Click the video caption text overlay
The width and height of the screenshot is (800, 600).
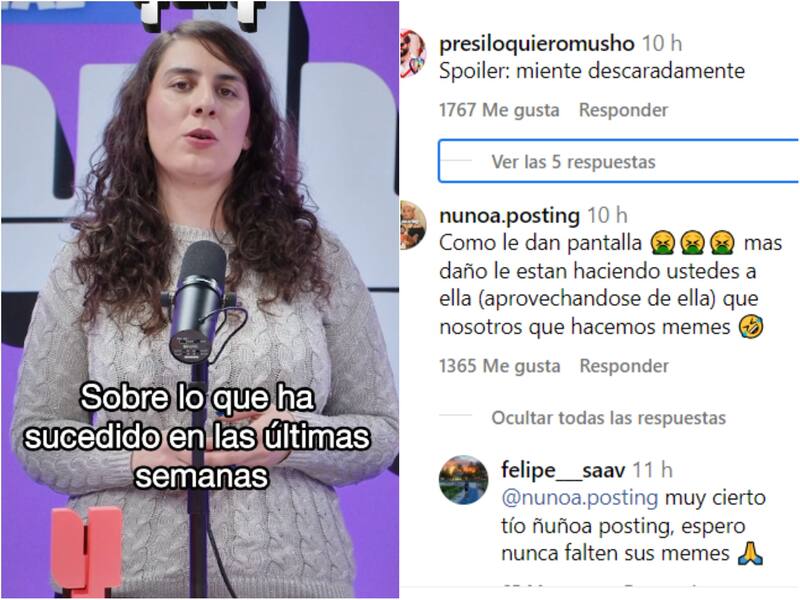coord(198,437)
